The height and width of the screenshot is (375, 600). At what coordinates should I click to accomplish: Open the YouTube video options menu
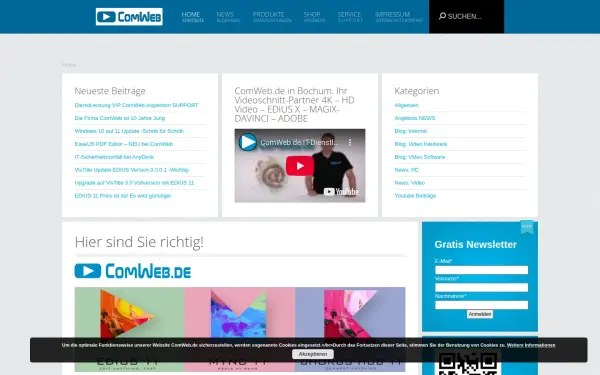[x=350, y=142]
